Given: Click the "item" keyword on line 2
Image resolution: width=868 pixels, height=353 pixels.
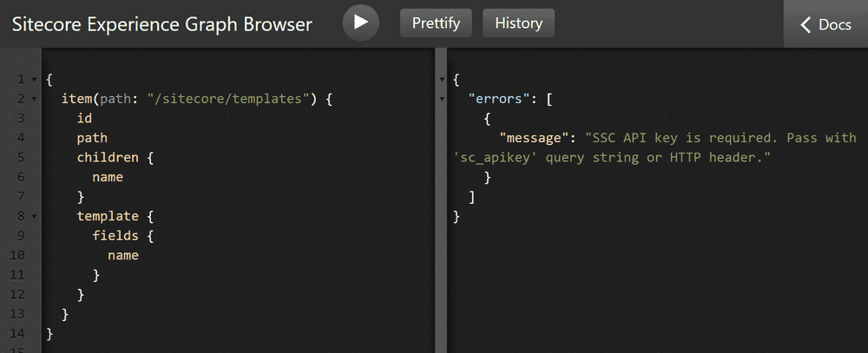Looking at the screenshot, I should pyautogui.click(x=77, y=99).
